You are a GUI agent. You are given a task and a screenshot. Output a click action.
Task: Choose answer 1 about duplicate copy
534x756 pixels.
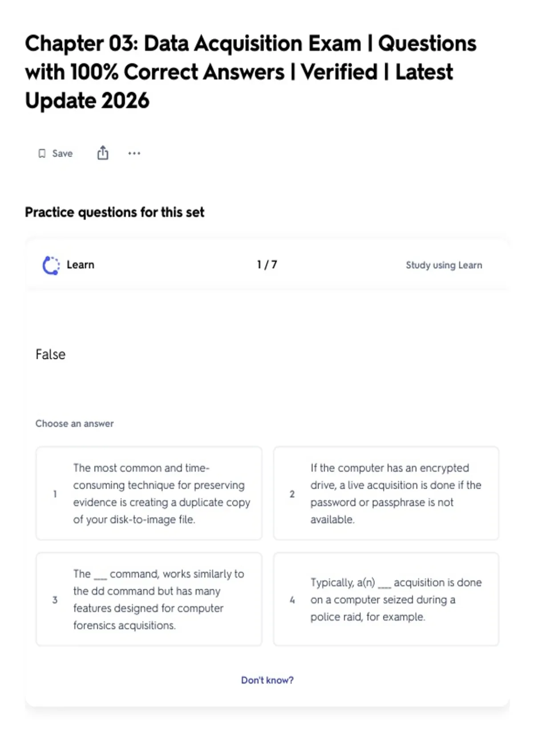click(149, 493)
